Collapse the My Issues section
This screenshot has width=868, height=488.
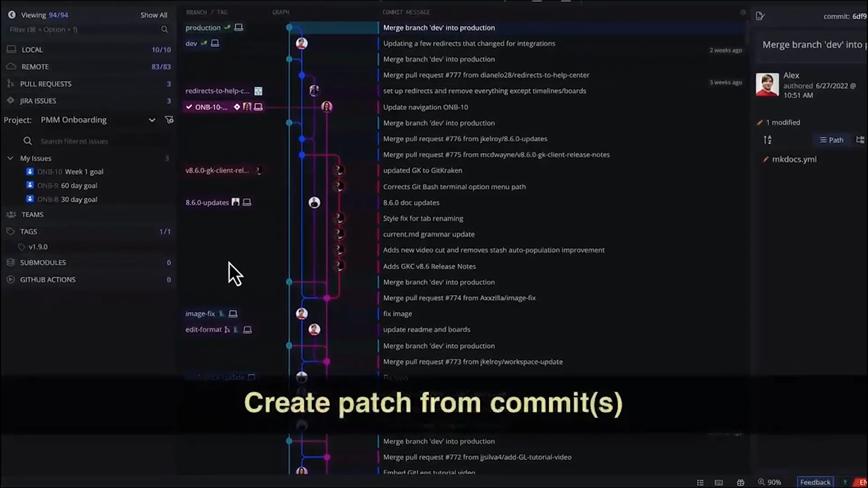coord(10,158)
